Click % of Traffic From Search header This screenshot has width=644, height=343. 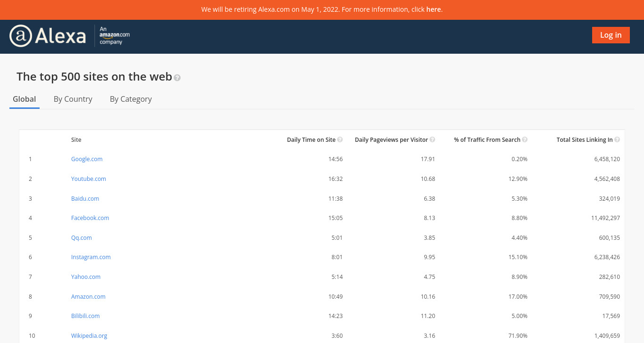coord(487,140)
